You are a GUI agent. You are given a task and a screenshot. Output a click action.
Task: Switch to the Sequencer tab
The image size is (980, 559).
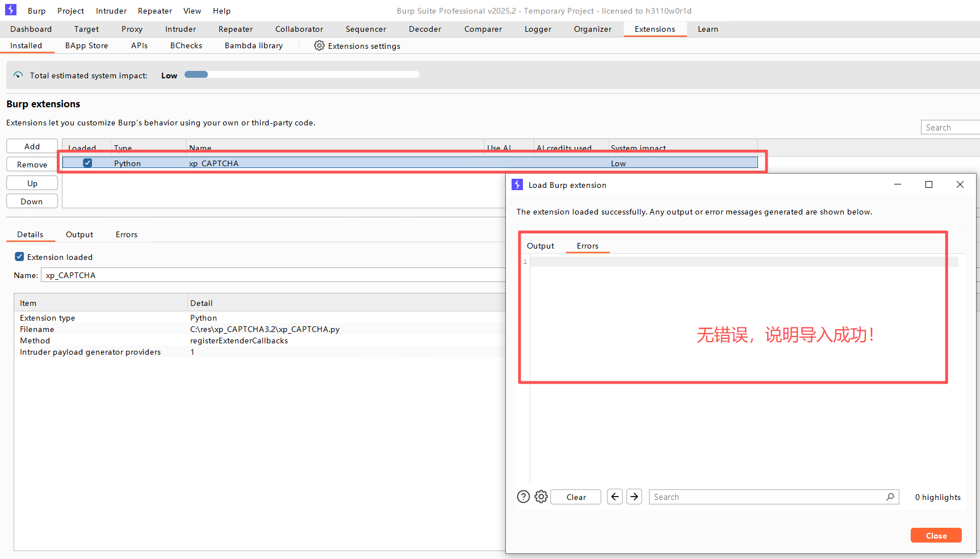coord(366,29)
